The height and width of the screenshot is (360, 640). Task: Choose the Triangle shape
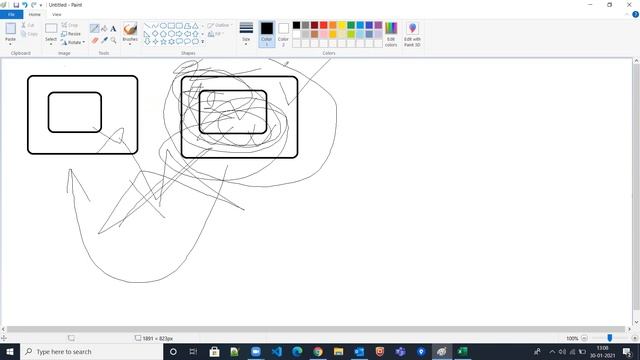[x=196, y=25]
